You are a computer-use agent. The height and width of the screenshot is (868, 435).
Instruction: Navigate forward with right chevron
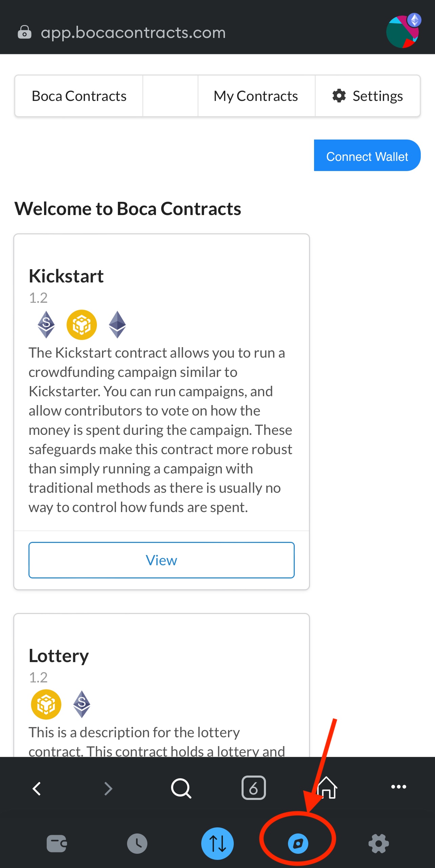pos(108,788)
